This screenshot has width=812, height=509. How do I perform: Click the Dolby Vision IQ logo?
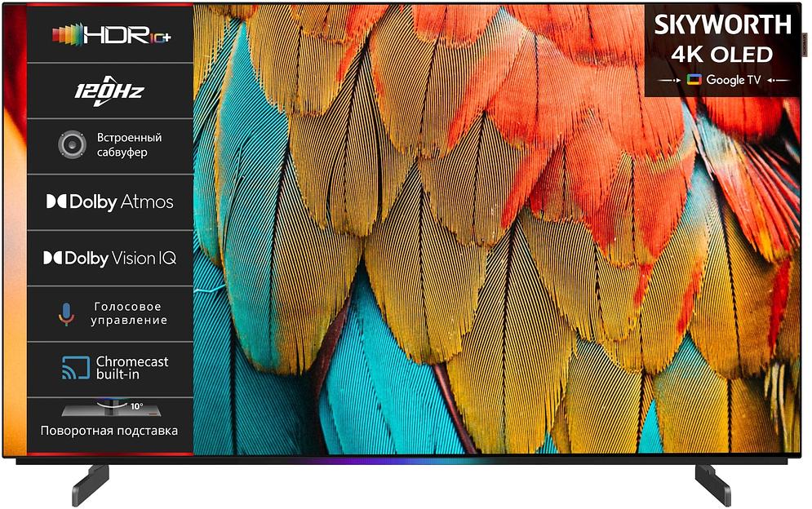click(110, 258)
